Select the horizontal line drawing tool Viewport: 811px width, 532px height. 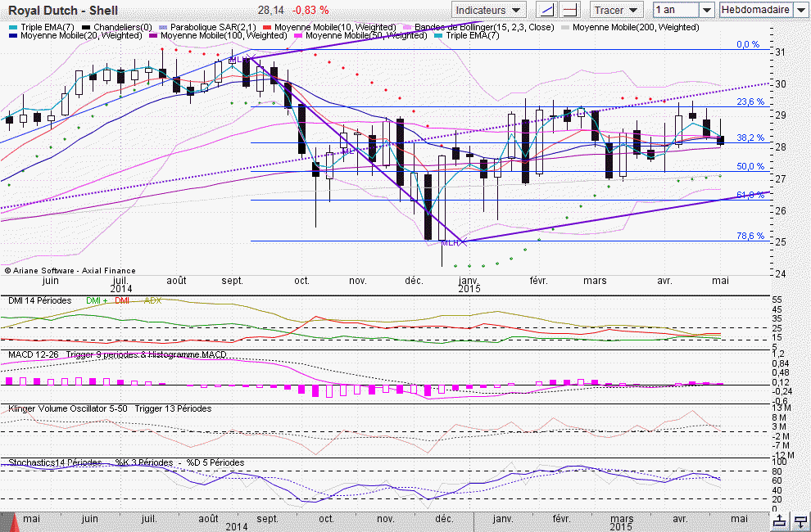(570, 10)
